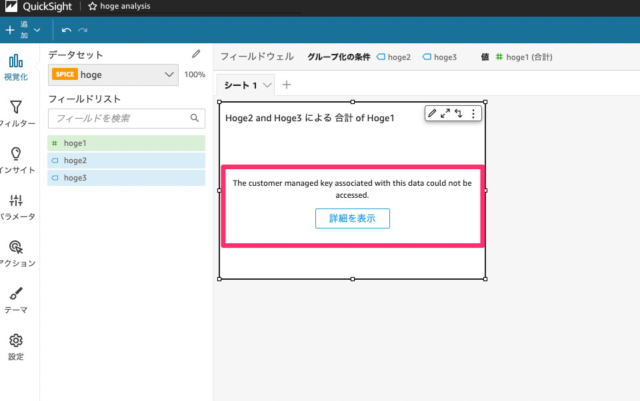The image size is (640, 401).
Task: Open the 追加 (add) plus menu
Action: (x=22, y=30)
